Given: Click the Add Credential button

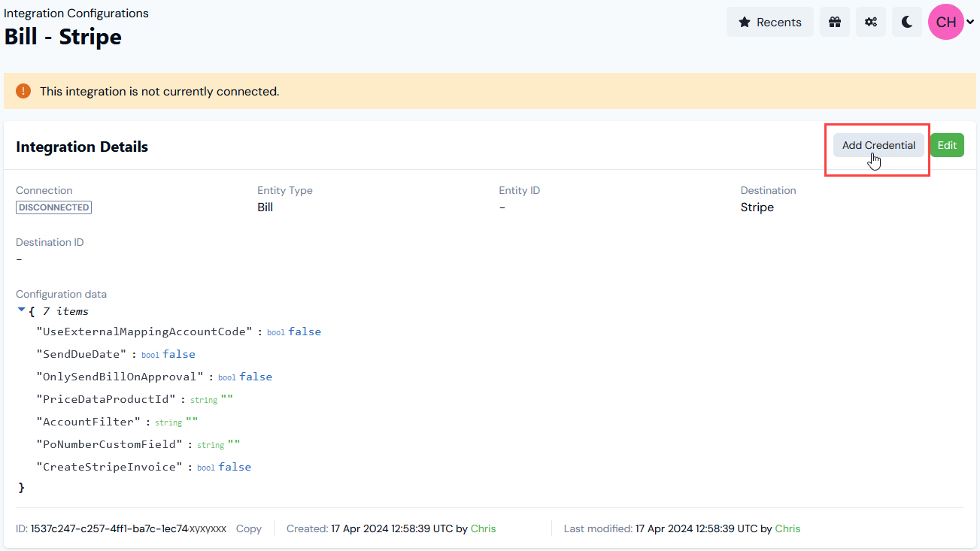Looking at the screenshot, I should tap(878, 144).
